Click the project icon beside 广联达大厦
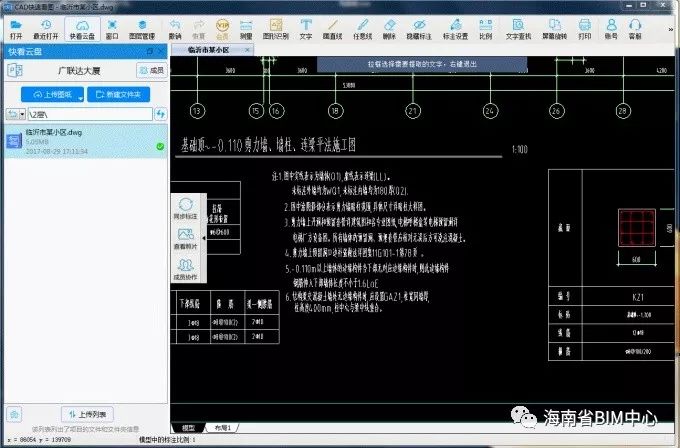 [x=15, y=71]
